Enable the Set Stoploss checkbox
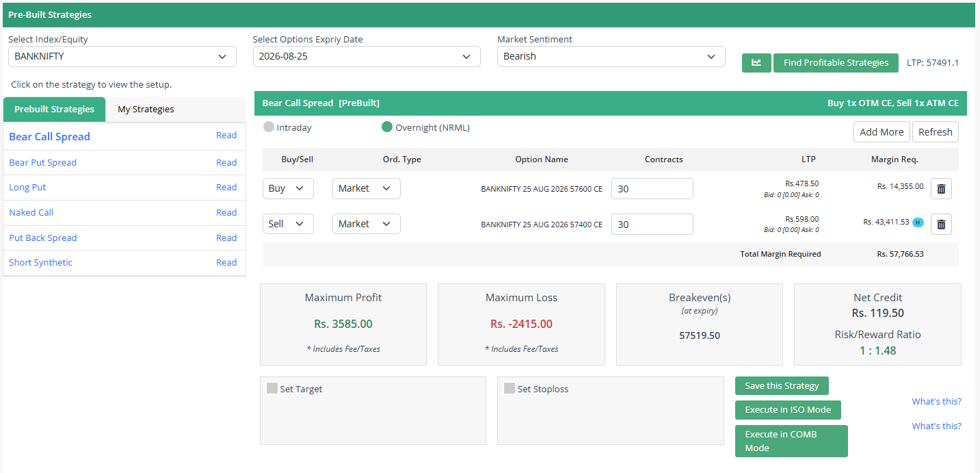This screenshot has height=473, width=980. (x=509, y=388)
